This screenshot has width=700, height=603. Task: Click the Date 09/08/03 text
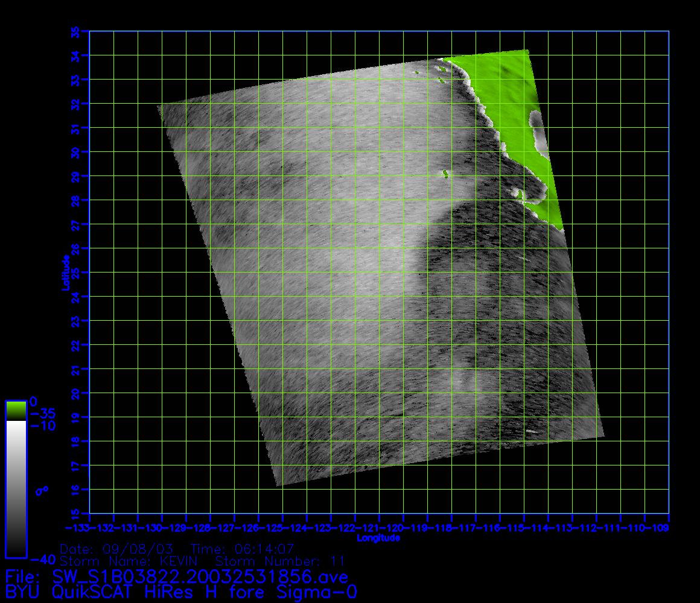point(118,549)
